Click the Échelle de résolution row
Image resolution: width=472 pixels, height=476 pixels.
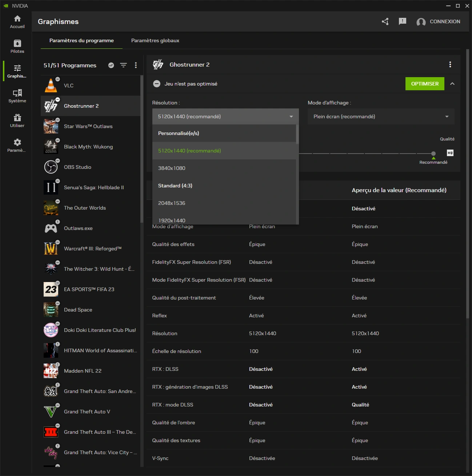[303, 351]
